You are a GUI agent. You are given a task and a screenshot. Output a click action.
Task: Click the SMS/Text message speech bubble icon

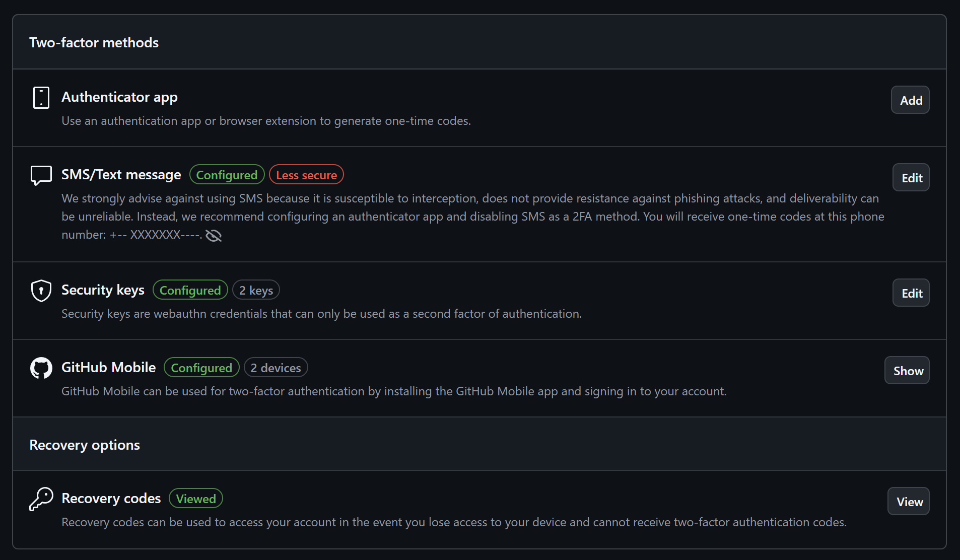(41, 175)
